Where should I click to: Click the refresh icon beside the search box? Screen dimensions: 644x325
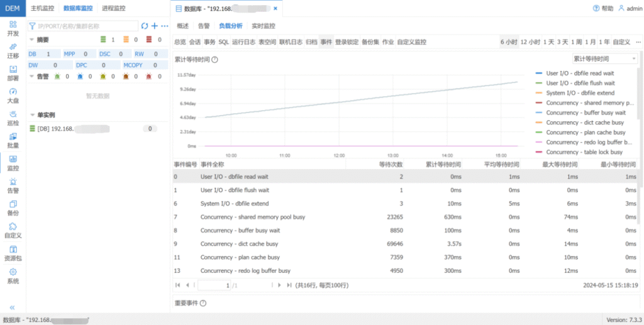145,26
